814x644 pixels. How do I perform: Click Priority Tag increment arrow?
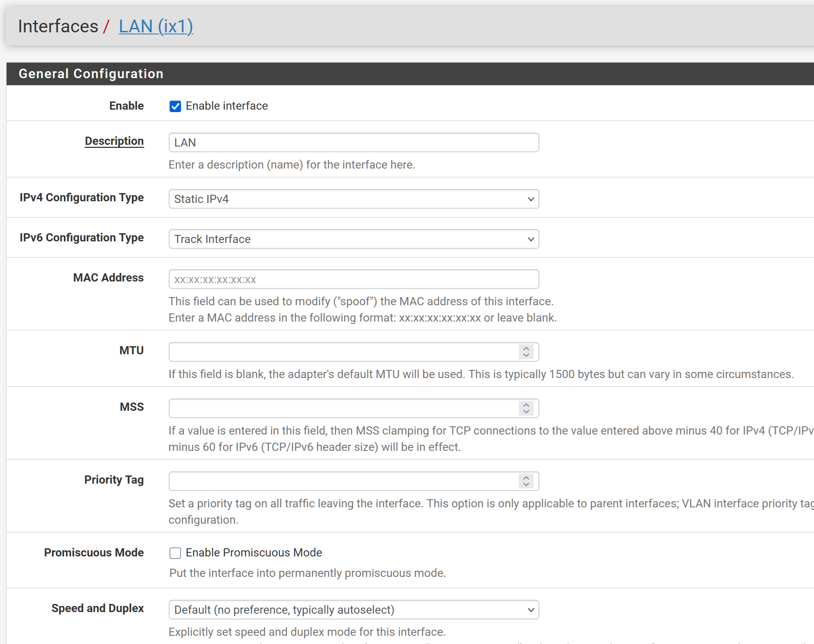coord(526,478)
